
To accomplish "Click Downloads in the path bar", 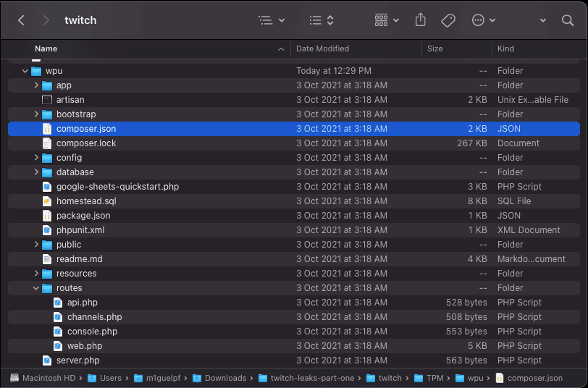I will pyautogui.click(x=225, y=378).
